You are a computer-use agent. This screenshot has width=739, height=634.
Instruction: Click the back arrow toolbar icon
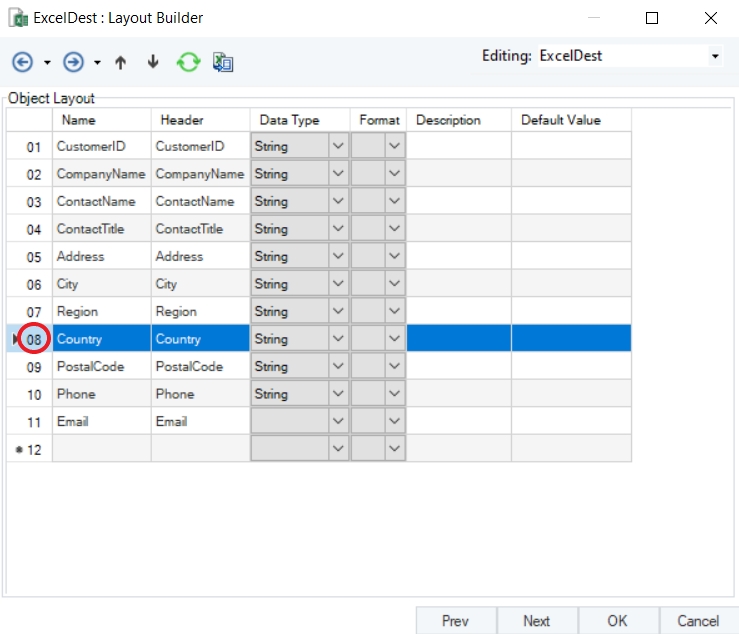[x=22, y=62]
